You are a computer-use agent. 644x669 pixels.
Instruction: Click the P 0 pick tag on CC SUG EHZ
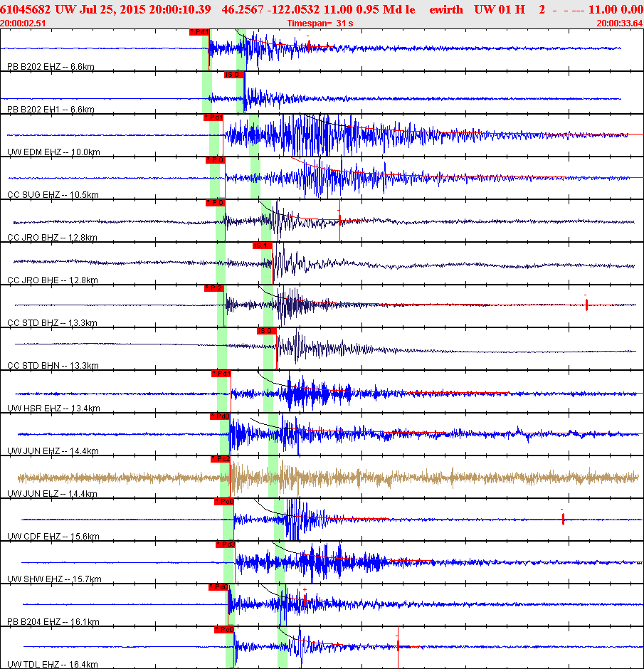point(216,160)
